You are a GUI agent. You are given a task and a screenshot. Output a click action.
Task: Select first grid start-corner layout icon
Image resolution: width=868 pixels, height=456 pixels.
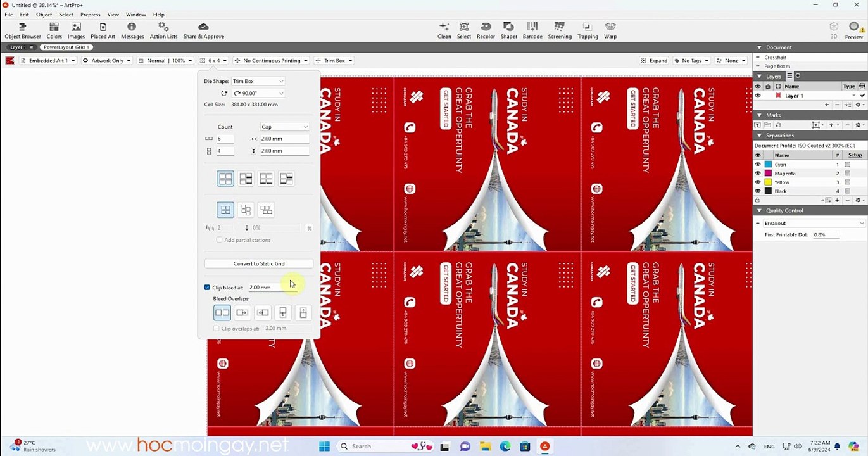tap(225, 179)
